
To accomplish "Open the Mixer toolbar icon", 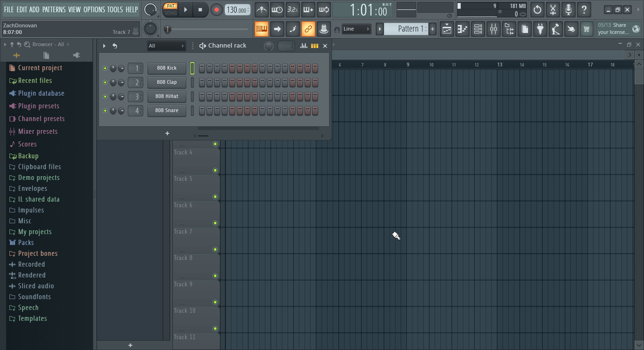I will pyautogui.click(x=494, y=29).
